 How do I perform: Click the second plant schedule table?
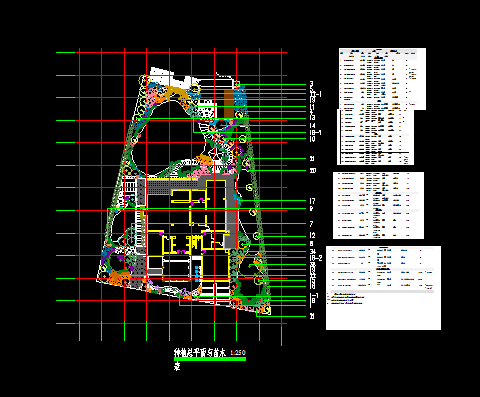click(x=375, y=137)
